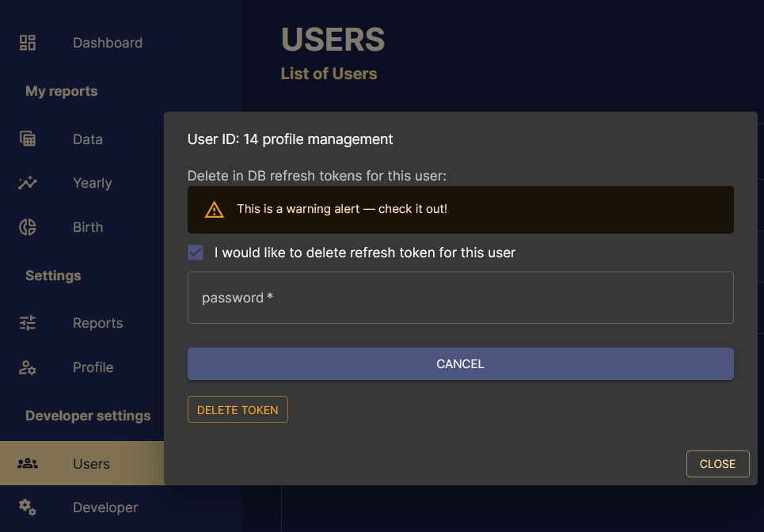The width and height of the screenshot is (764, 532).
Task: Select Birth in the sidebar
Action: point(87,226)
